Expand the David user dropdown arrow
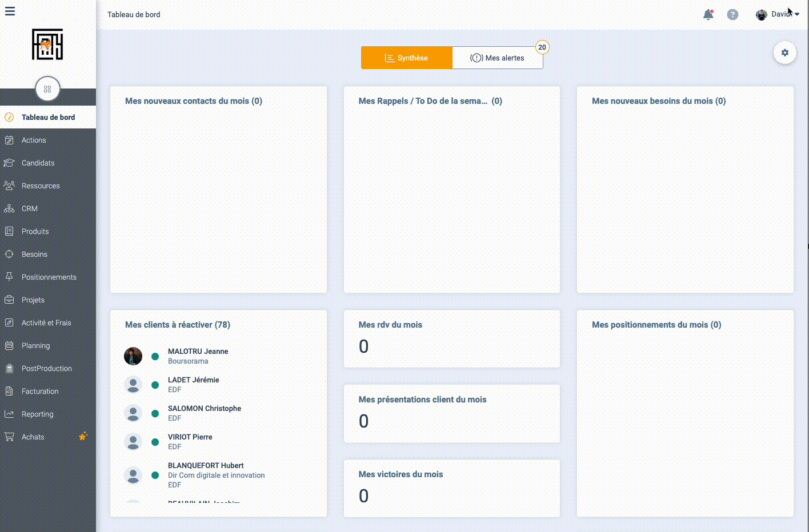The image size is (809, 532). pyautogui.click(x=797, y=14)
